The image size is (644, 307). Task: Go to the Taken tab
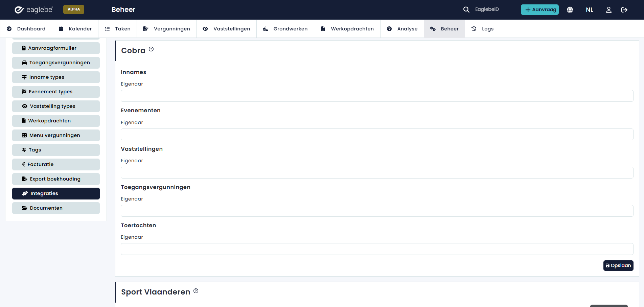click(118, 29)
